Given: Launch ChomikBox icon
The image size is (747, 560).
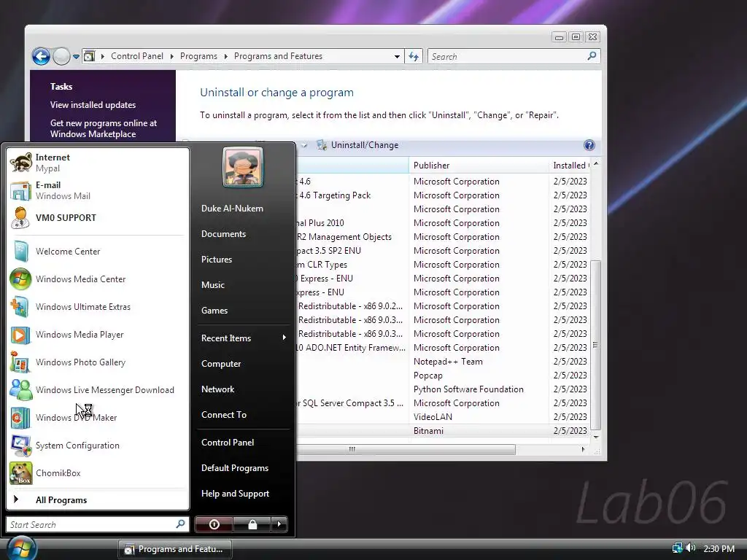Looking at the screenshot, I should [x=21, y=473].
